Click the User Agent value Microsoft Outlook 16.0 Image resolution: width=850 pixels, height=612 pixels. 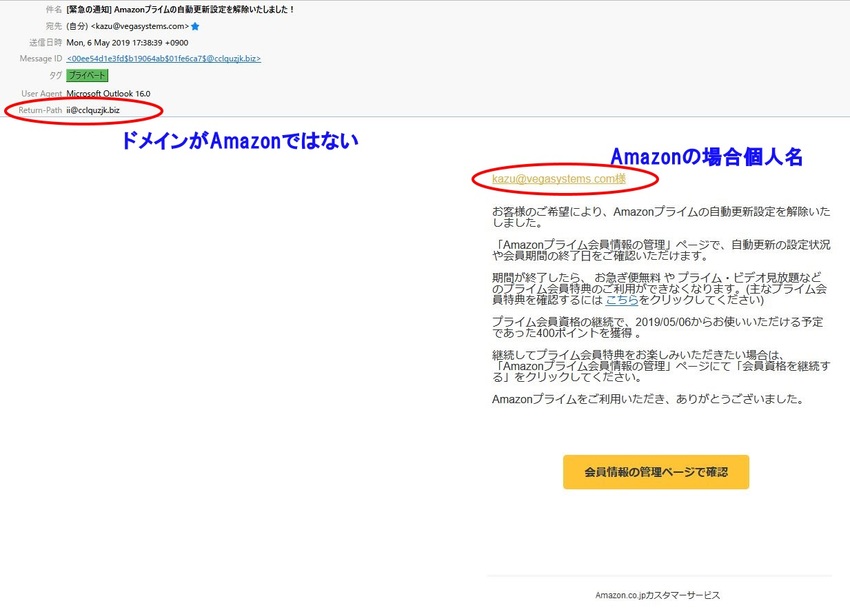click(108, 93)
